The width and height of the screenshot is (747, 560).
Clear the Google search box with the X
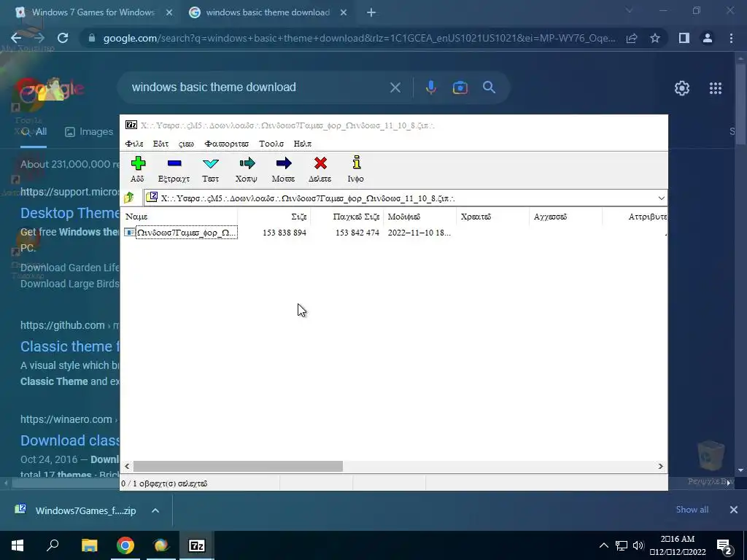(x=395, y=87)
